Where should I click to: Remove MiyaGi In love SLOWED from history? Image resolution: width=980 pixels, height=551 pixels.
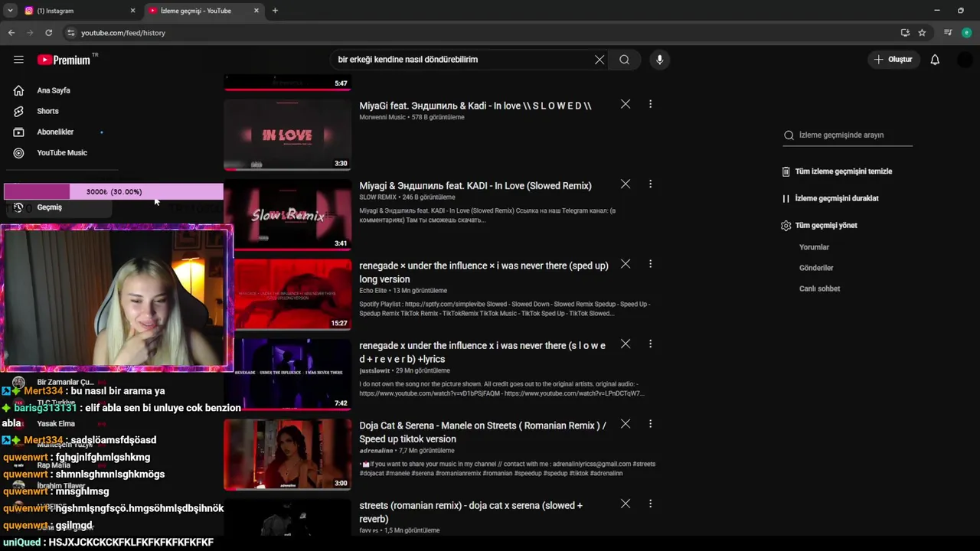tap(626, 104)
